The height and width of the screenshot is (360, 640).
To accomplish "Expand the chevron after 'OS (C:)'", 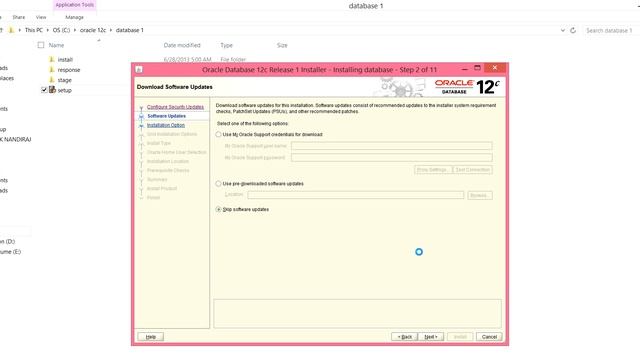I will pyautogui.click(x=75, y=30).
